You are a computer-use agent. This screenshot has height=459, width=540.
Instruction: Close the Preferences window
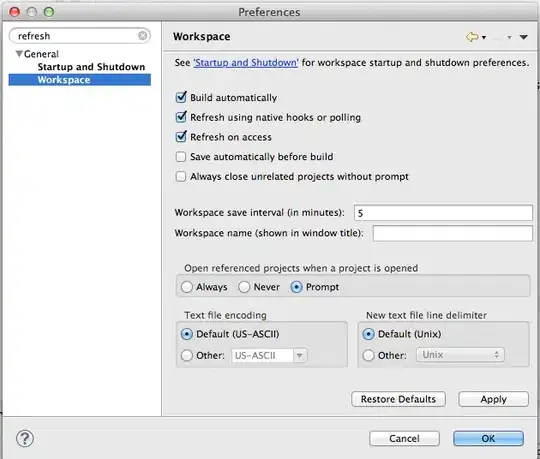(14, 12)
